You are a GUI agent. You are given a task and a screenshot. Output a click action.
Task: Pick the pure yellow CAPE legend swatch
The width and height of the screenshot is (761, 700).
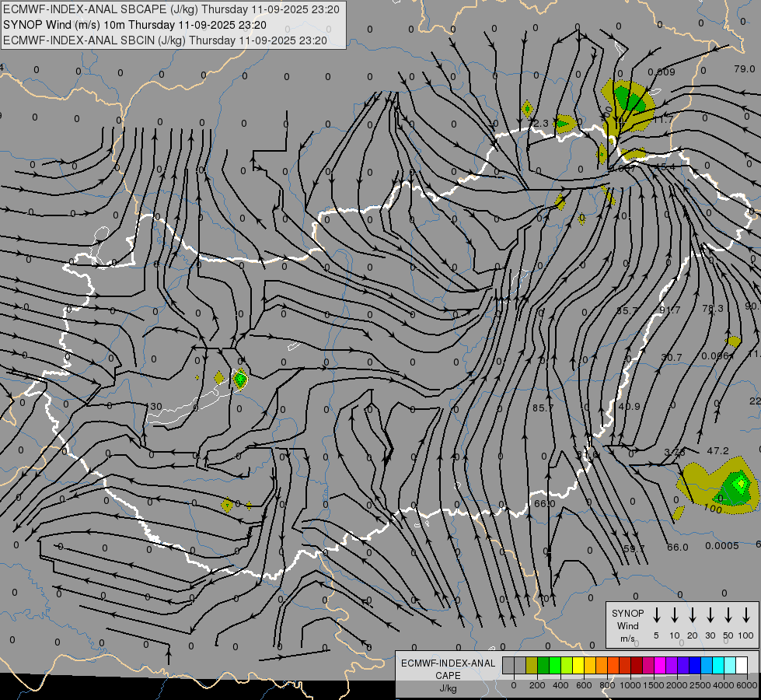pyautogui.click(x=578, y=666)
